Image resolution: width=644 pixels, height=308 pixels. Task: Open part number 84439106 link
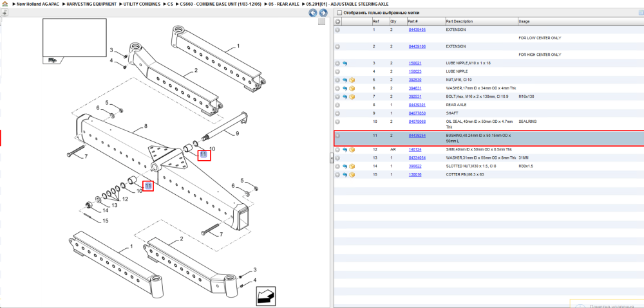click(x=417, y=46)
